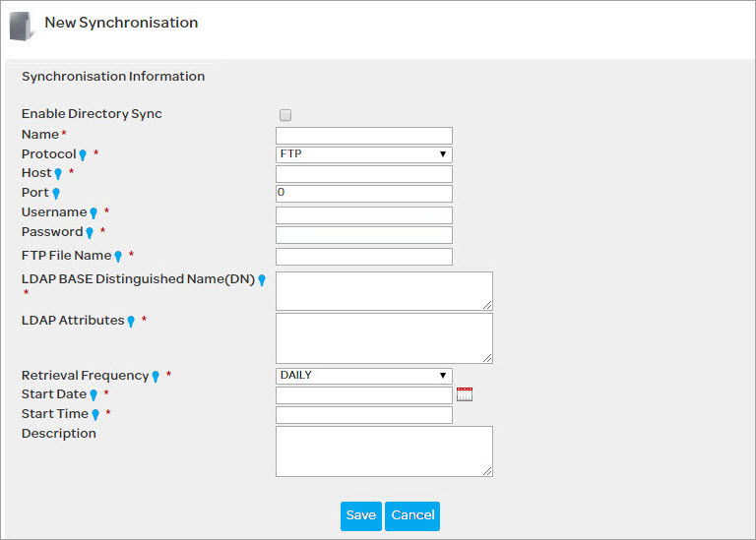Open the Start Date calendar picker

coord(465,394)
